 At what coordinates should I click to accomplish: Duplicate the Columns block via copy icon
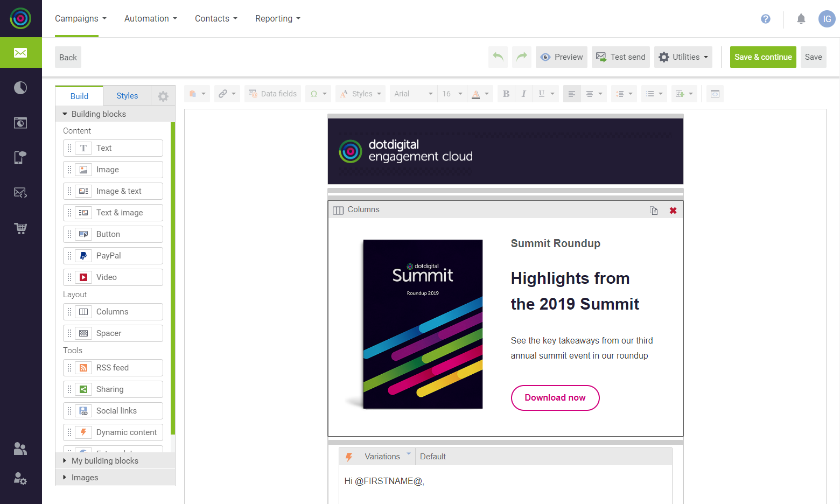pos(654,211)
